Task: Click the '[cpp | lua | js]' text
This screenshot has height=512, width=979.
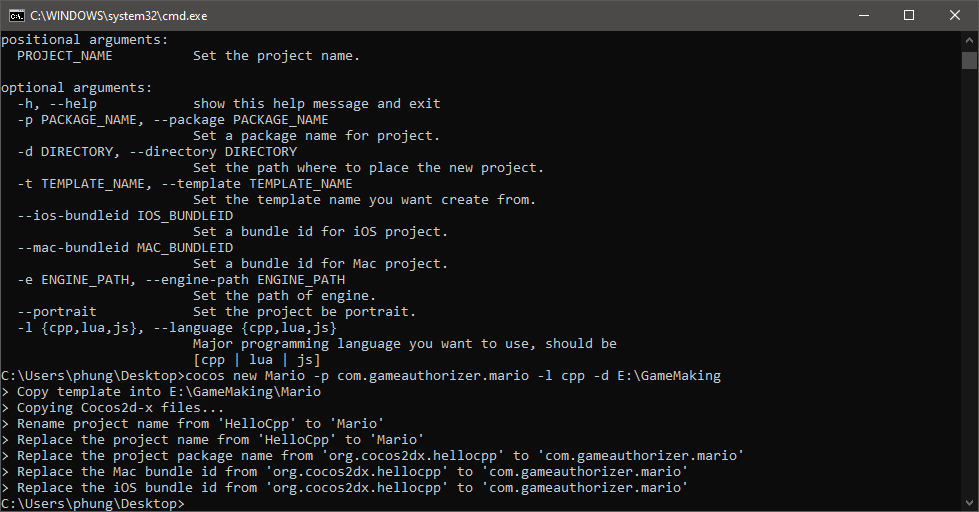Action: (x=257, y=360)
